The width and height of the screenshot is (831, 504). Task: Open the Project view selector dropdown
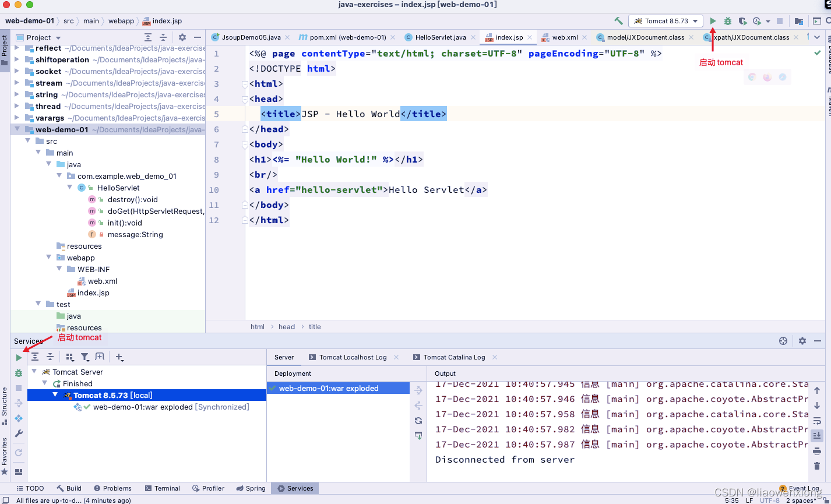[x=39, y=37]
